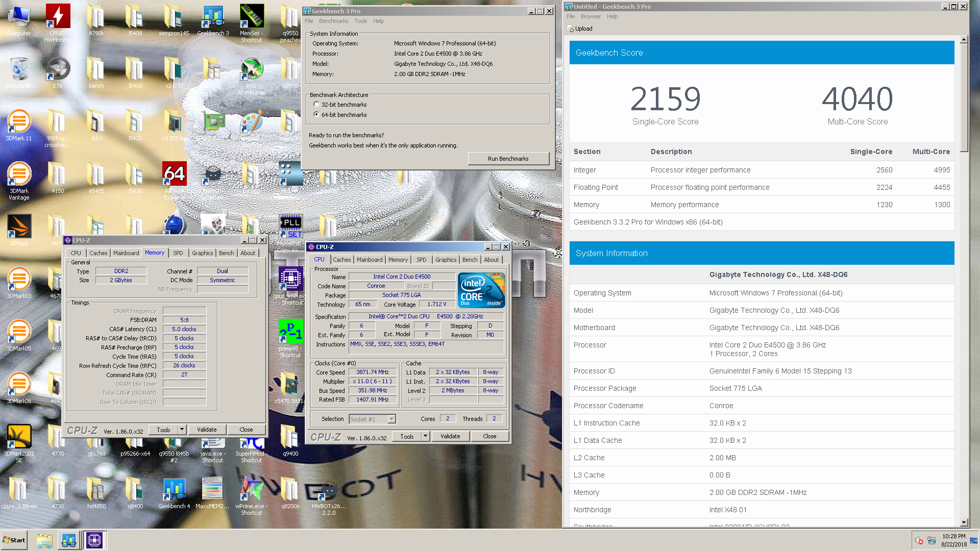Select 64-bit benchmarks radio option

pos(316,115)
